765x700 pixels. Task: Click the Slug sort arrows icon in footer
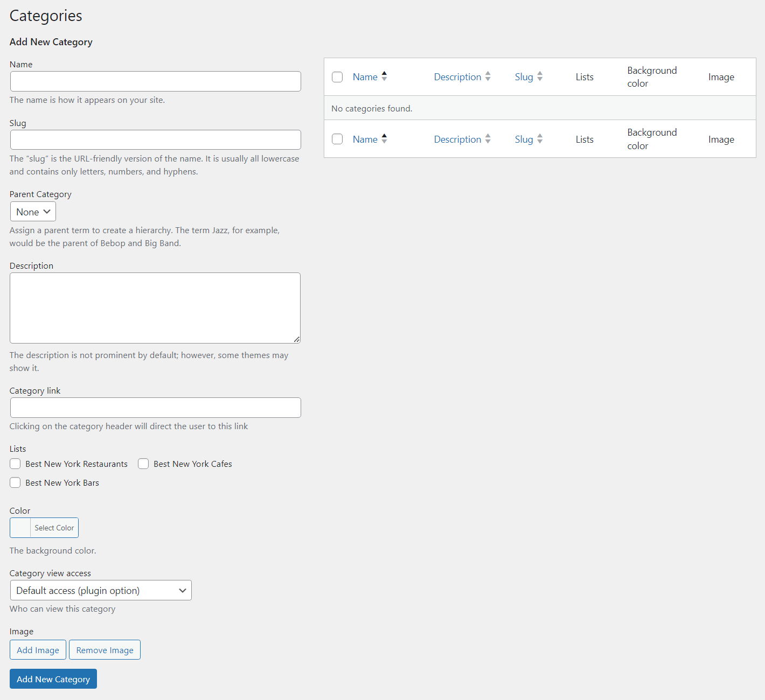pyautogui.click(x=540, y=139)
